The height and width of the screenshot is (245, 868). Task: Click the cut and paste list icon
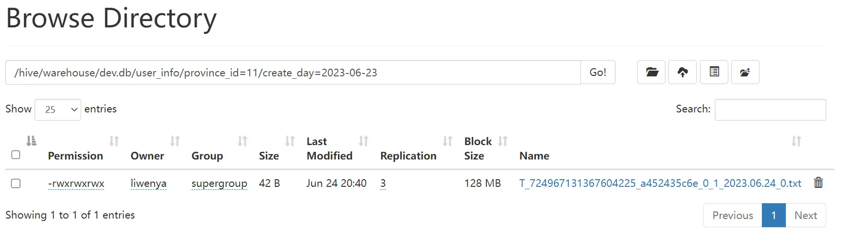pyautogui.click(x=714, y=72)
